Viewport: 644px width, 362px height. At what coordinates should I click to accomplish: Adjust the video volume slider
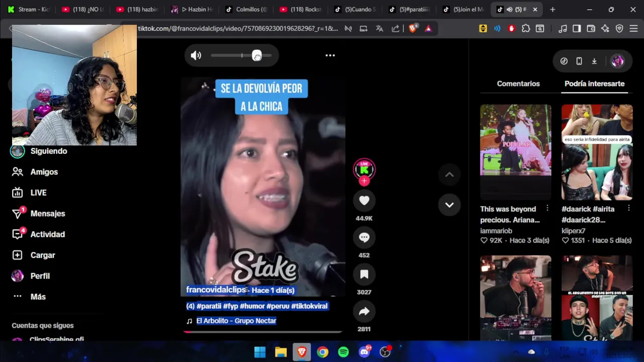point(242,56)
